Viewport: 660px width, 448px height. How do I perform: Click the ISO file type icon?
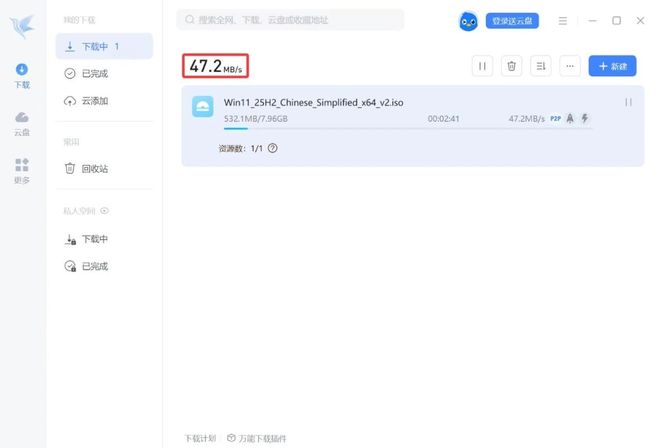[x=202, y=107]
